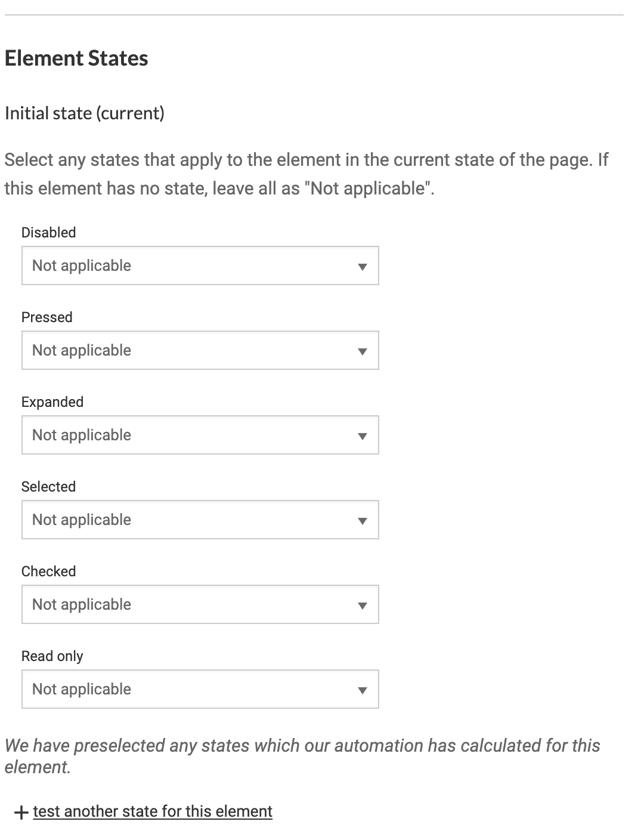Screen dimensions: 644x840
Task: Open the Selected state dropdown
Action: click(x=200, y=520)
